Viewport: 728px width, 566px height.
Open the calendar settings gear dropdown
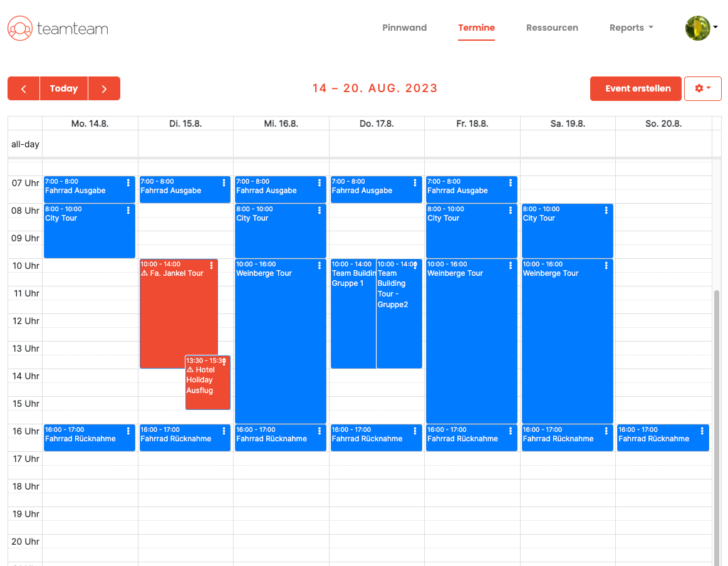(x=702, y=88)
